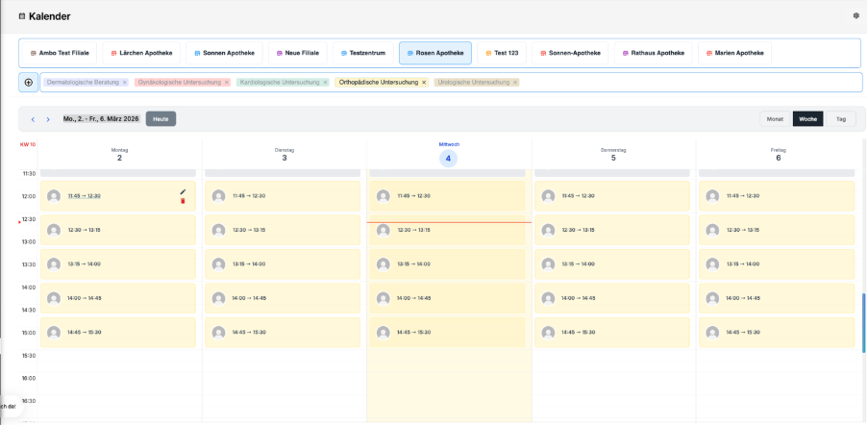This screenshot has width=868, height=425.
Task: Open Tuesday 14:45 → 15:30 slot
Action: pos(283,333)
